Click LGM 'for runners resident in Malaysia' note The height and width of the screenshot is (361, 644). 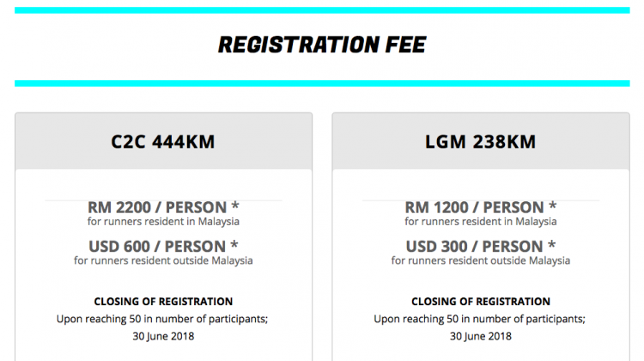(x=481, y=222)
